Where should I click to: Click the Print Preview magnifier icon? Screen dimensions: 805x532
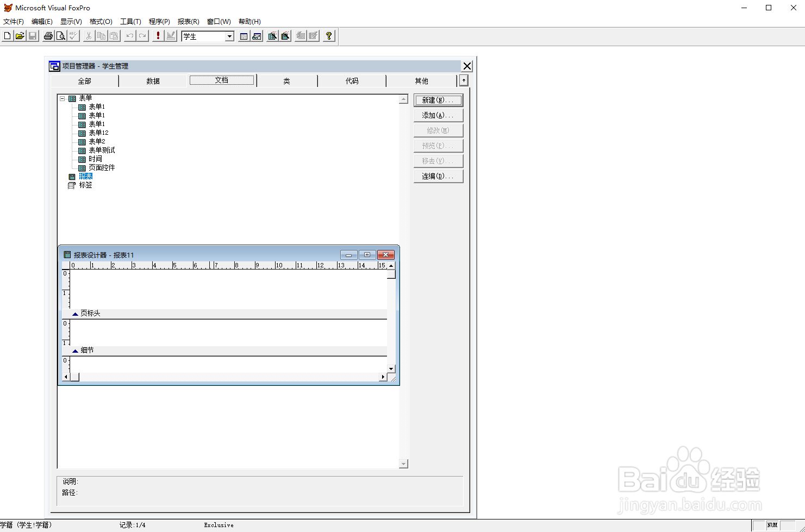61,36
